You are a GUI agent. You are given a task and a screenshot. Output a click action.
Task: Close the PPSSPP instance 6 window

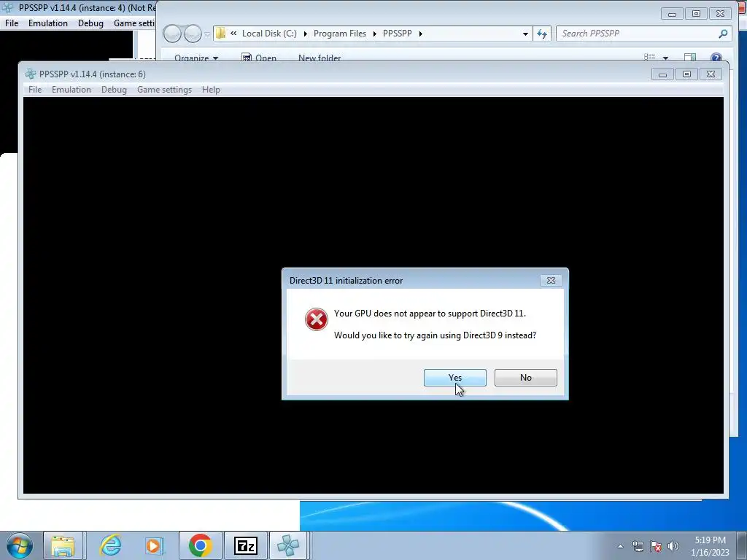711,74
